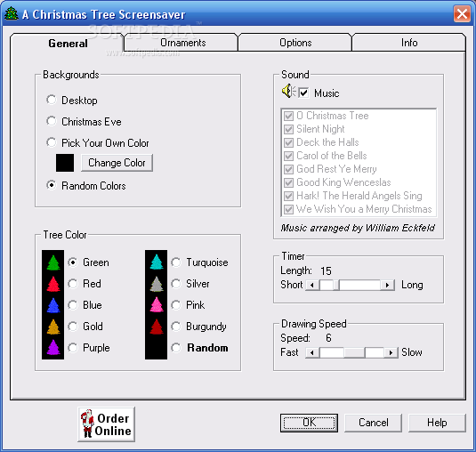Click the green tree preview icon
This screenshot has width=476, height=452.
[53, 262]
